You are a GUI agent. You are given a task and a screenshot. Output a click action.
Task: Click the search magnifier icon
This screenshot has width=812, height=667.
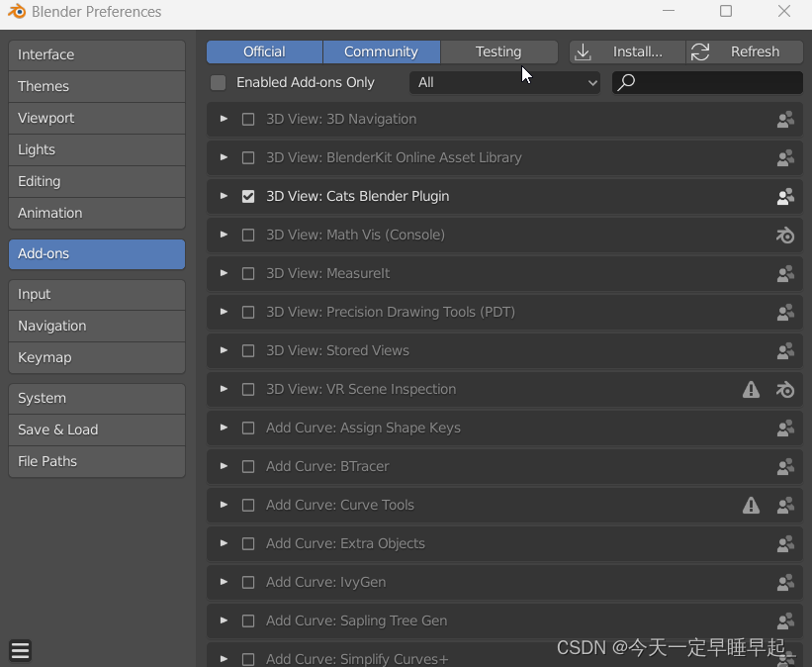pos(626,83)
